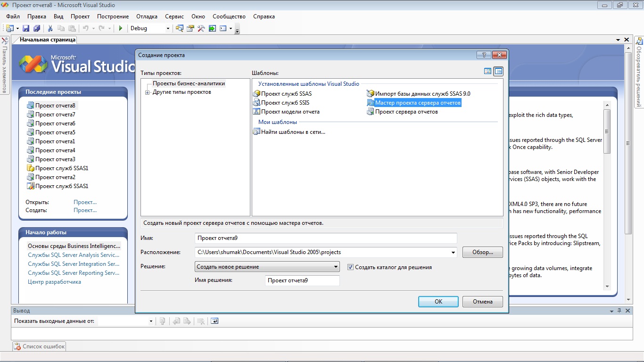
Task: Open the Построение menu
Action: pyautogui.click(x=113, y=16)
